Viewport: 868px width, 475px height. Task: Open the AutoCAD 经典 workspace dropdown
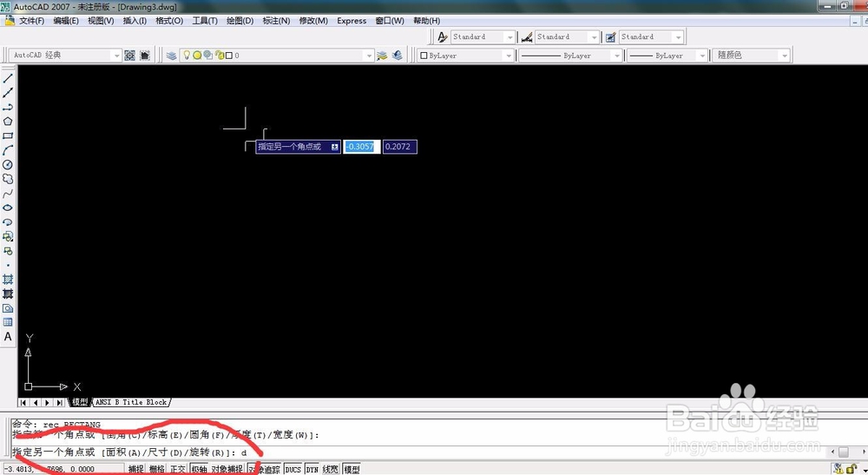point(115,56)
